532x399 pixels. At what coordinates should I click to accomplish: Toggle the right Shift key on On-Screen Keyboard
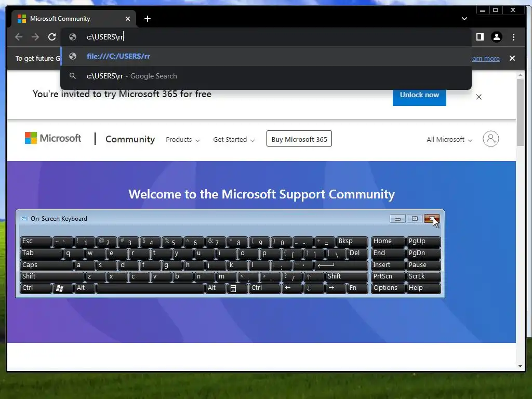(x=347, y=277)
